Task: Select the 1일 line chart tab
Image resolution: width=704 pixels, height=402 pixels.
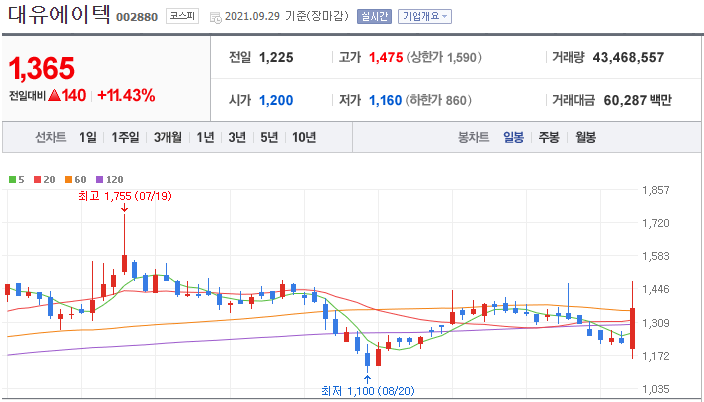Action: coord(88,137)
